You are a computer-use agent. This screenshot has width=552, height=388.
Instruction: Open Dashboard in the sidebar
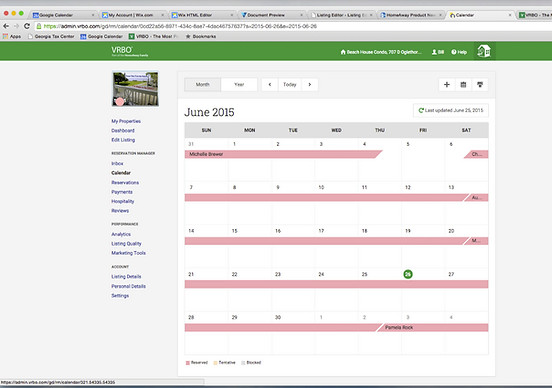[123, 131]
